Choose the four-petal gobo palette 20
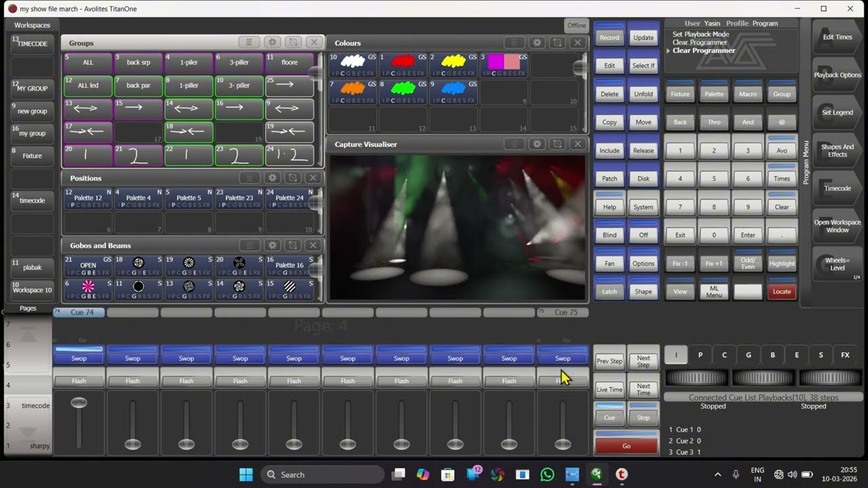The image size is (868, 488). coord(239,266)
